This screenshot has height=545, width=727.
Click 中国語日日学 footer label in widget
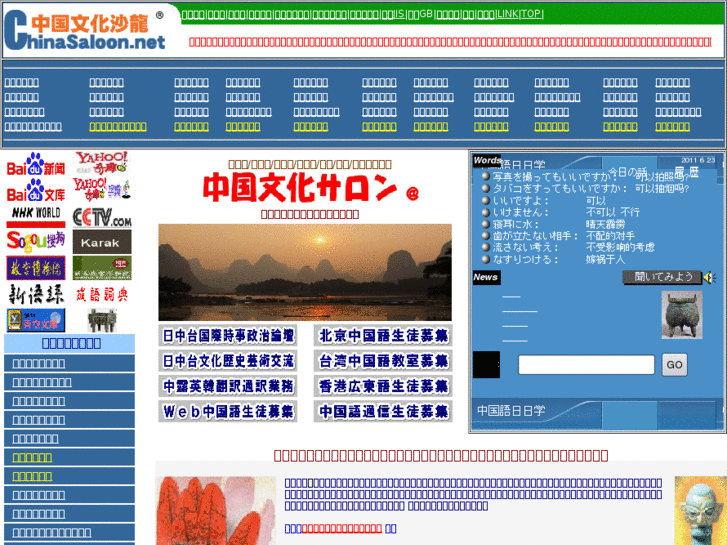tap(511, 410)
